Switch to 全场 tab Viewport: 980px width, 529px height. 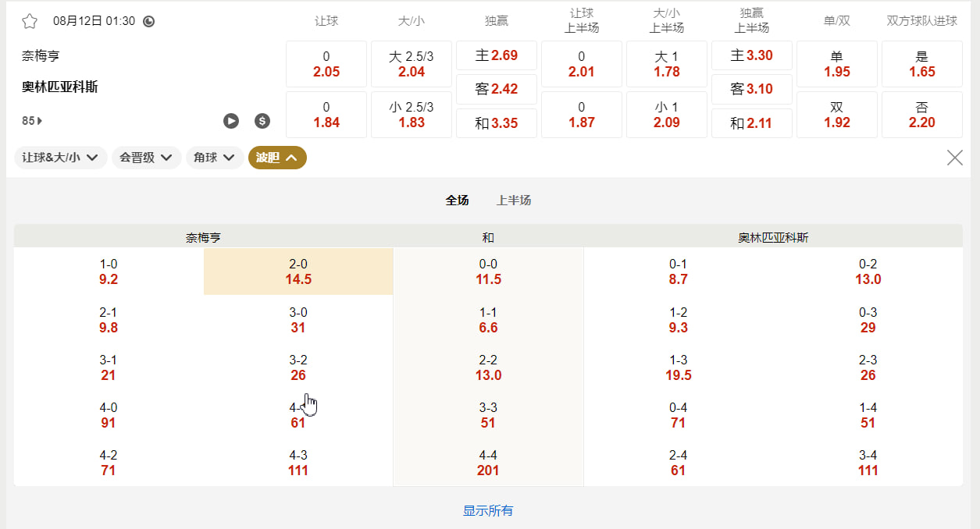(457, 201)
